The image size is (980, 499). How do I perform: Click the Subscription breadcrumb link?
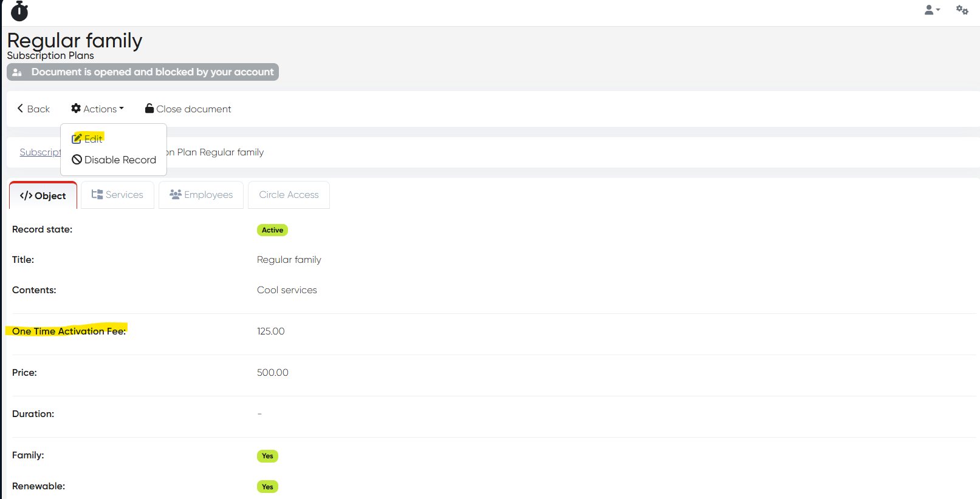[x=40, y=152]
